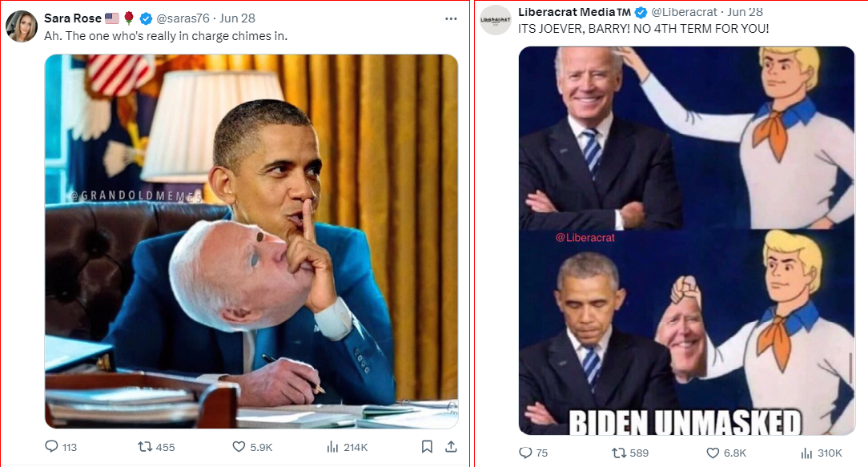Open the Oval Office desk meme image
The image size is (868, 467).
(251, 241)
